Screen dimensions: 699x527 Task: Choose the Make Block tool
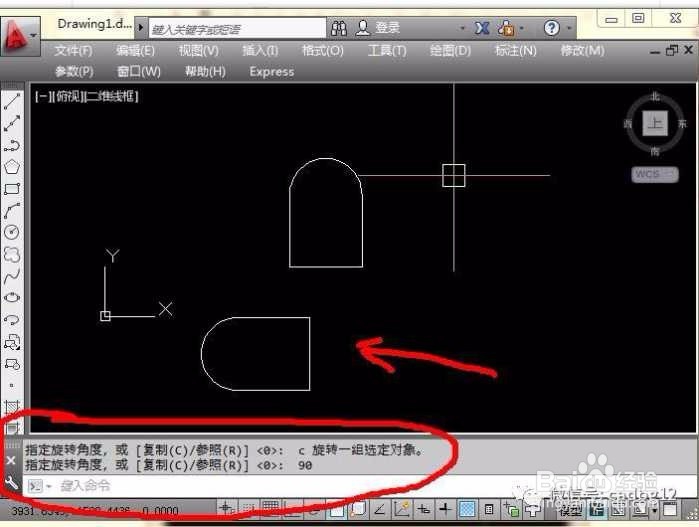coord(12,364)
